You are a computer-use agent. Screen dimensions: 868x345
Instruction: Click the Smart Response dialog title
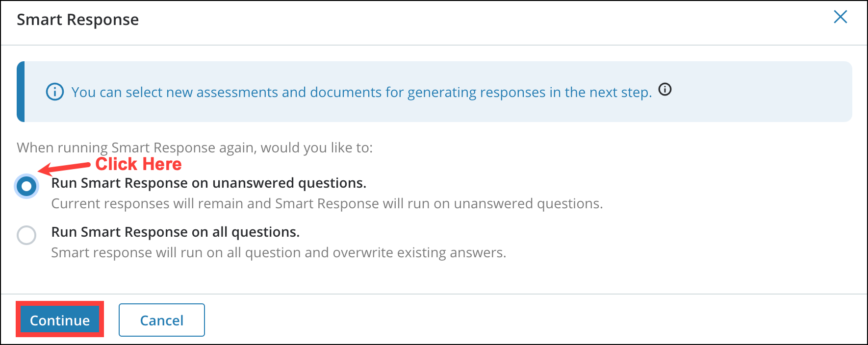pyautogui.click(x=77, y=19)
